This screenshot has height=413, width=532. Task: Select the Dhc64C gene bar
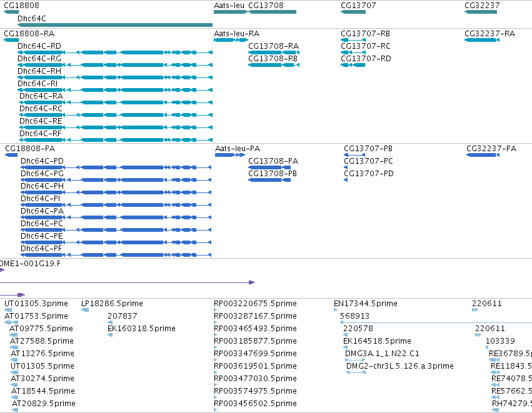(x=115, y=25)
